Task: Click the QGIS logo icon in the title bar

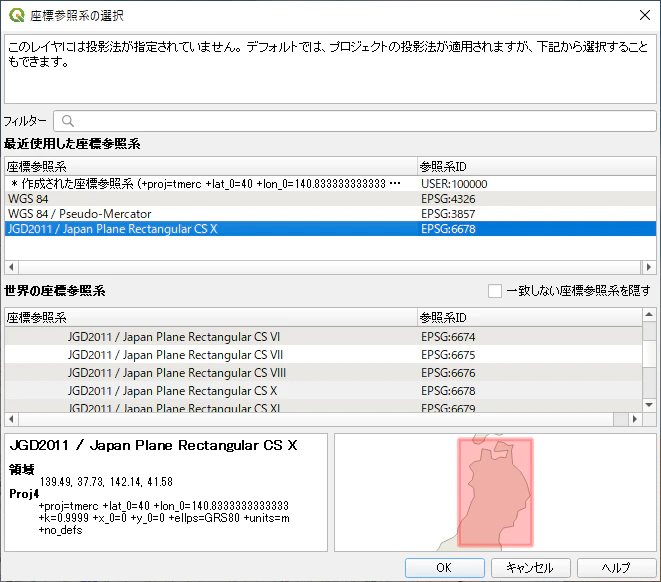Action: (x=17, y=16)
